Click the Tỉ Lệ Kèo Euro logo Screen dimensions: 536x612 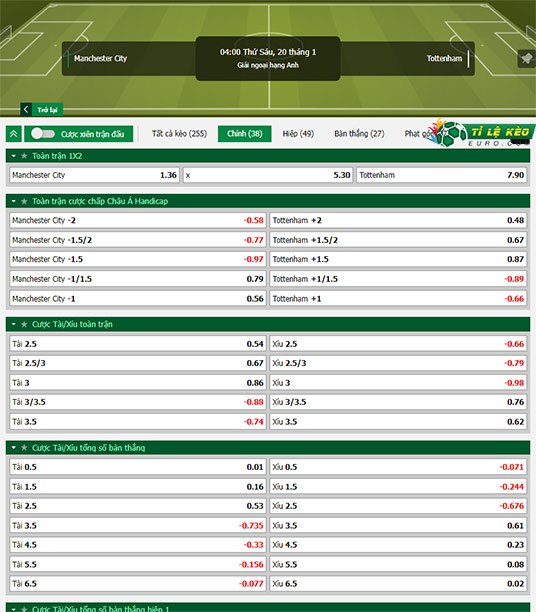[x=482, y=133]
